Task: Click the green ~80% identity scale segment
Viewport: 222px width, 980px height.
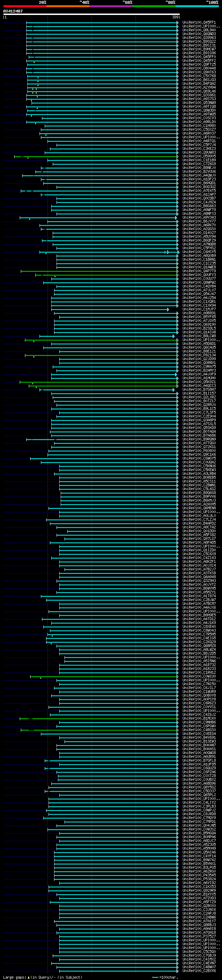Action: coord(154,6)
